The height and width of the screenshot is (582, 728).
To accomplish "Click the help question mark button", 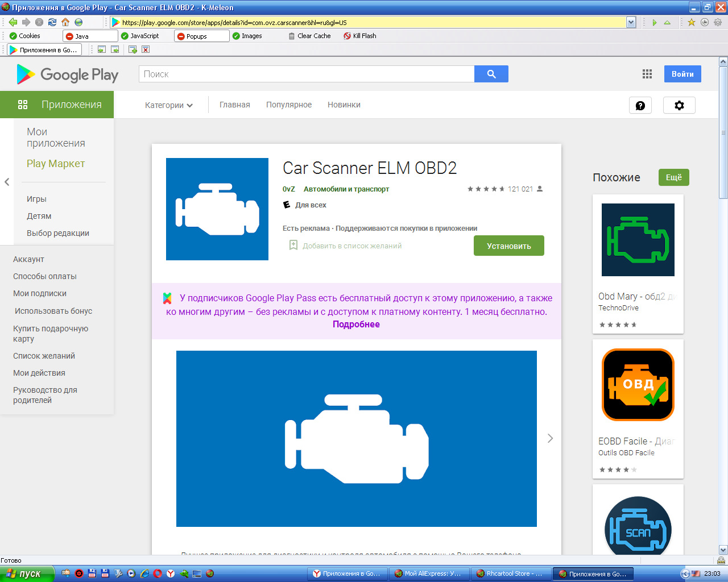I will tap(640, 105).
